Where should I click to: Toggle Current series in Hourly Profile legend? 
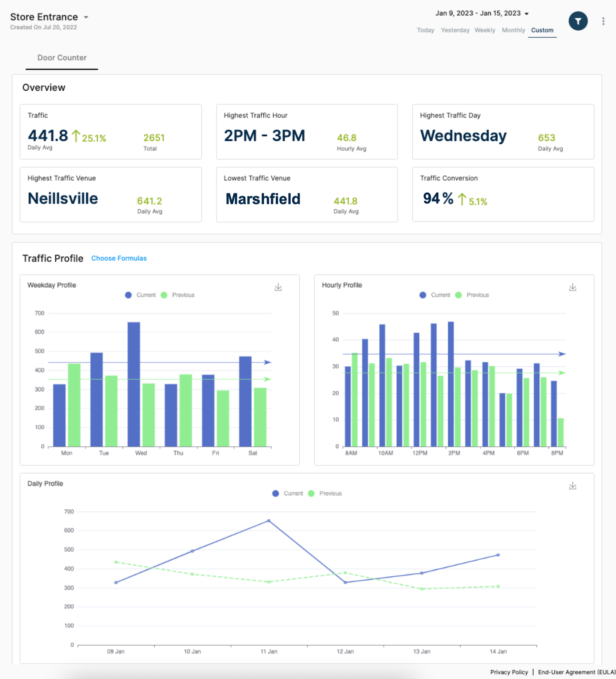coord(435,295)
